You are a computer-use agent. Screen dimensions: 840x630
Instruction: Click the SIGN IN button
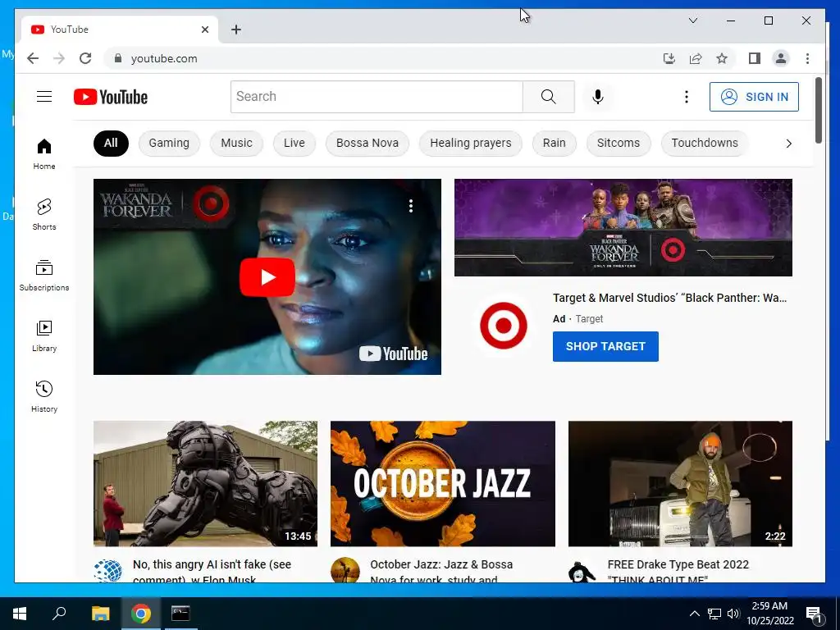point(754,97)
